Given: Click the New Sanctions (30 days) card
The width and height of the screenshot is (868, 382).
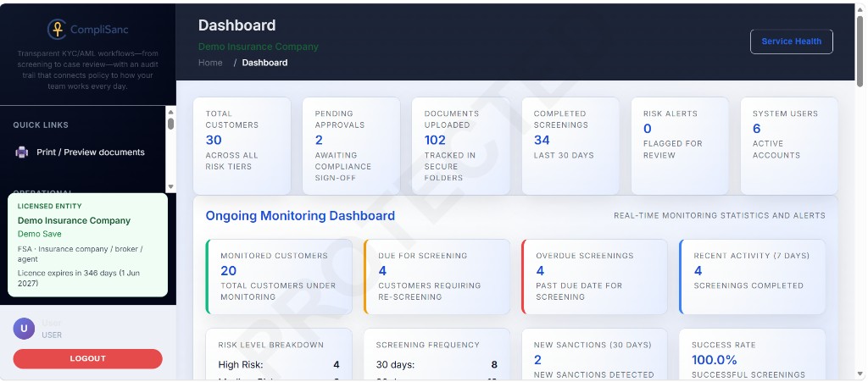Looking at the screenshot, I should coord(594,354).
